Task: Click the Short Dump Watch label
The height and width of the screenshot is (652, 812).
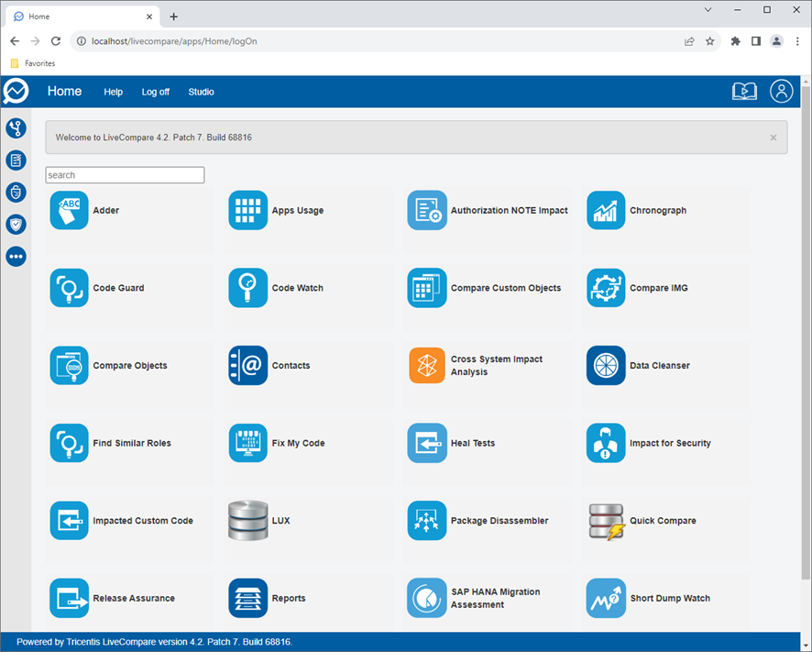Action: [x=670, y=598]
